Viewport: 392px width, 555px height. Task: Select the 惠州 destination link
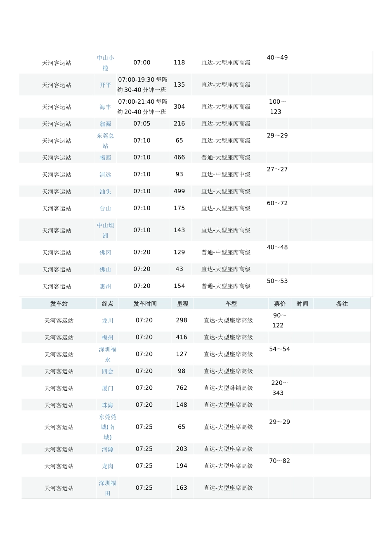pos(105,286)
